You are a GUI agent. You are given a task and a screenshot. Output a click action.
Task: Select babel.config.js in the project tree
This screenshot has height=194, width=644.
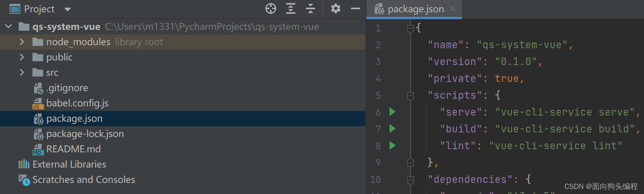coord(77,103)
